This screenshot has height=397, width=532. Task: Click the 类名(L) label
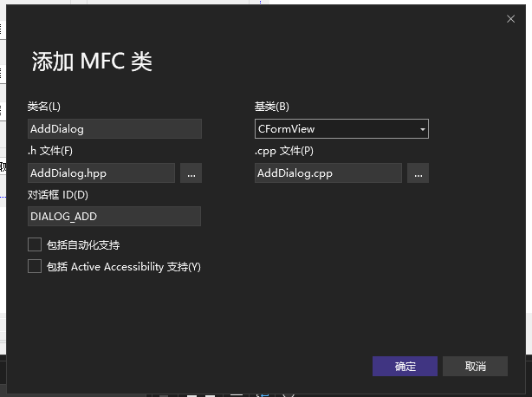[x=44, y=107]
